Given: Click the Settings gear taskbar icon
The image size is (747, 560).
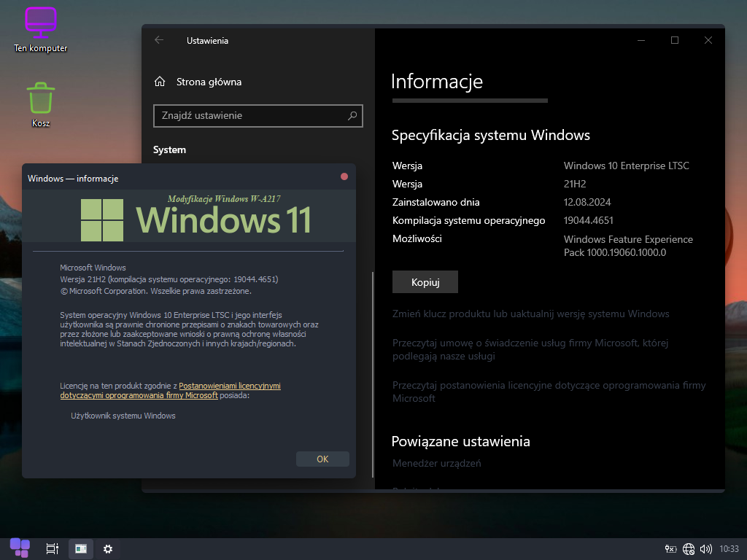Looking at the screenshot, I should pos(108,548).
